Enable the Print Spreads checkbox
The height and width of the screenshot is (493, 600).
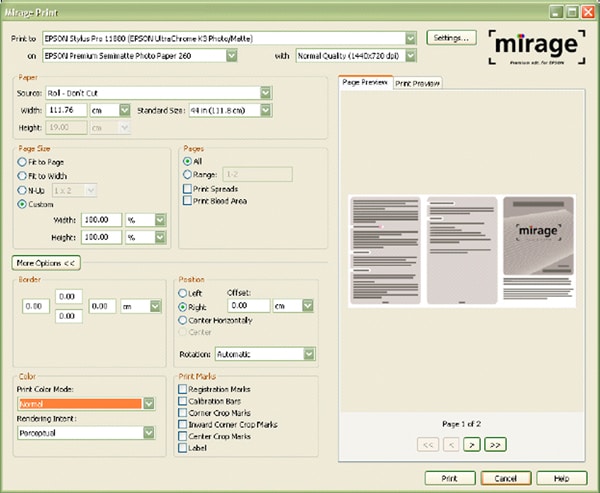188,188
